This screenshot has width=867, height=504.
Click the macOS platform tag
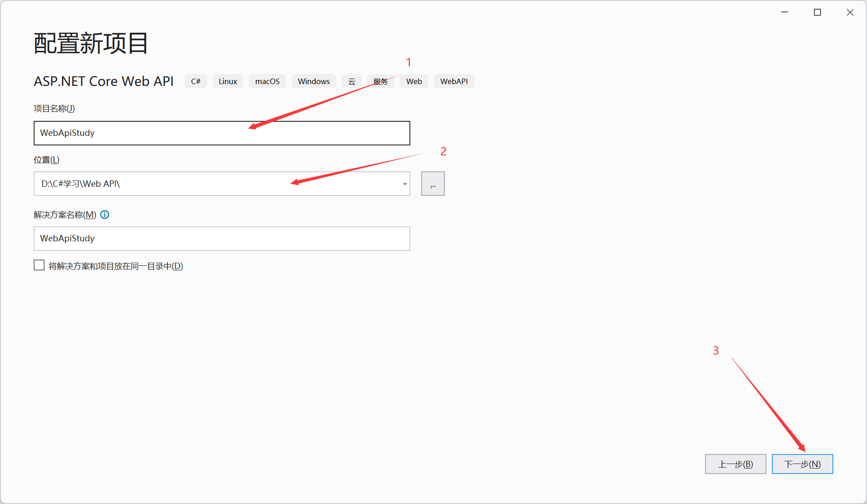click(x=267, y=81)
